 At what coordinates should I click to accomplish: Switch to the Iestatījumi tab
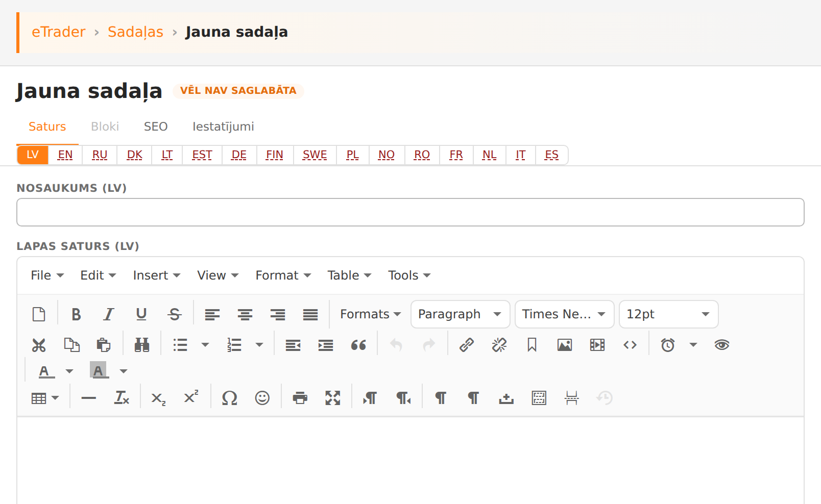[223, 127]
